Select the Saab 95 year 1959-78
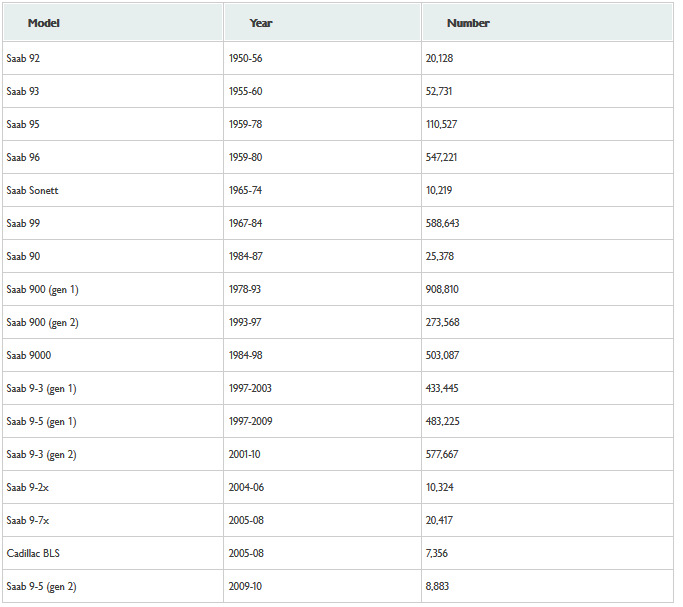This screenshot has height=607, width=683. pyautogui.click(x=245, y=124)
